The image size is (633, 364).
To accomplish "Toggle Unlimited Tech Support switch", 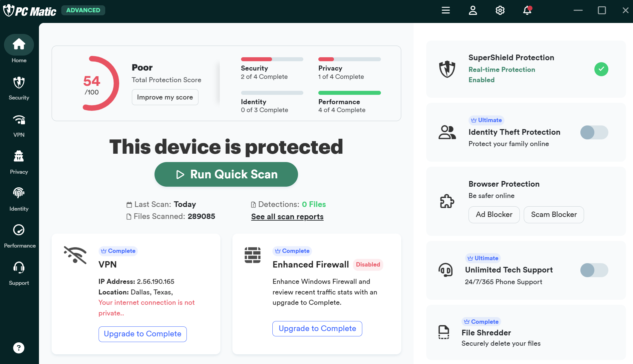I will click(594, 270).
